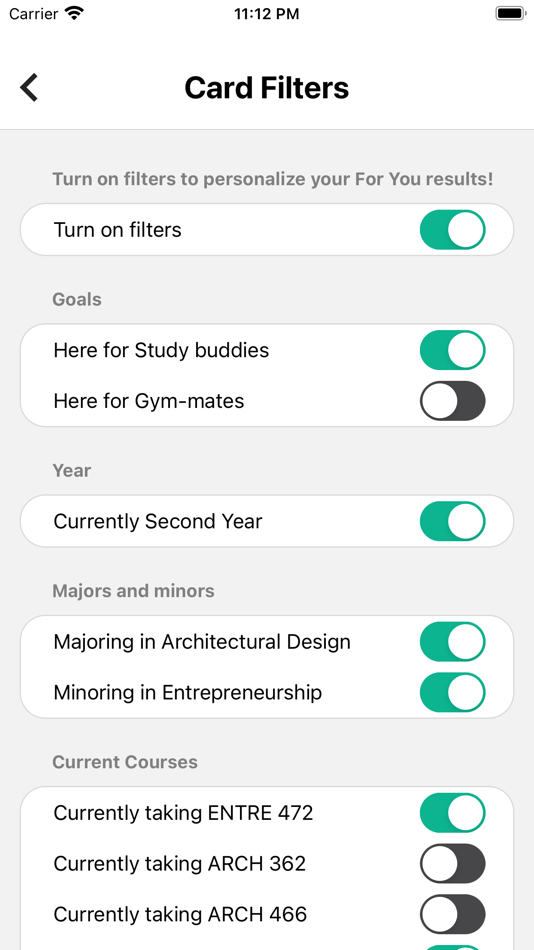This screenshot has height=950, width=534.
Task: Enable Currently taking ARCH 362 filter
Action: pyautogui.click(x=453, y=863)
